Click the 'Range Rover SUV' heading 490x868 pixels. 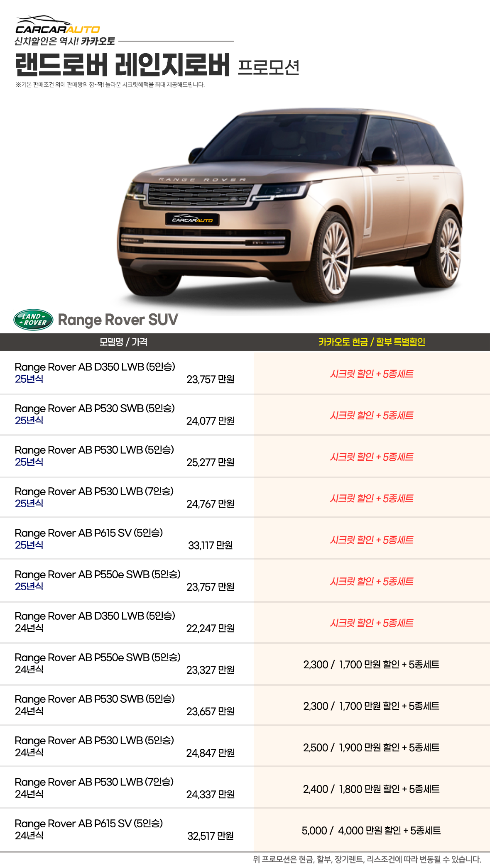tap(118, 320)
